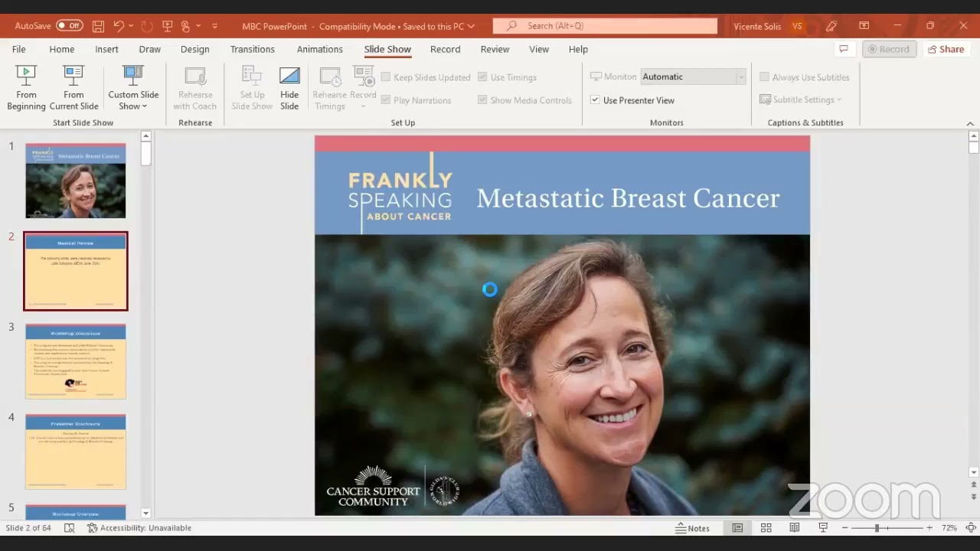Toggle Play Narrations checkbox
Screen dimensions: 980x551
pyautogui.click(x=386, y=100)
